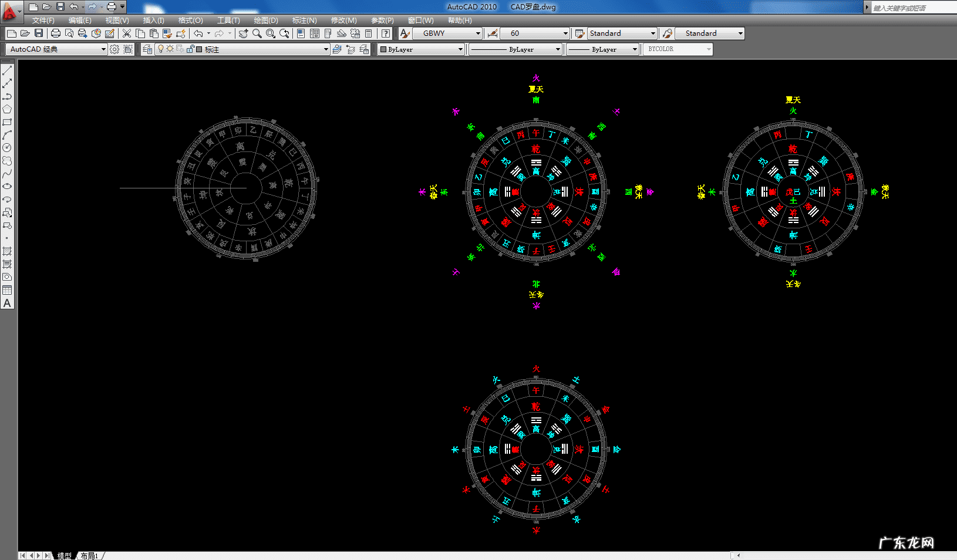Choose the Hatch tool

point(7,251)
